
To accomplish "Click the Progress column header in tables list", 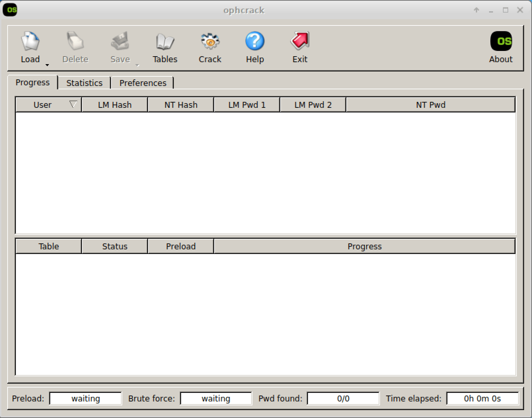I will click(x=364, y=246).
